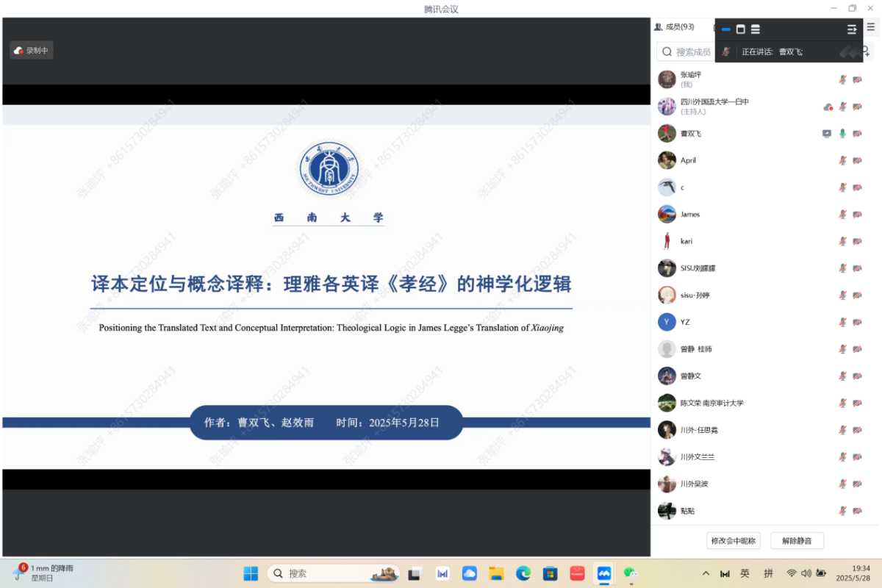Open the 英 input language switcher

point(745,573)
